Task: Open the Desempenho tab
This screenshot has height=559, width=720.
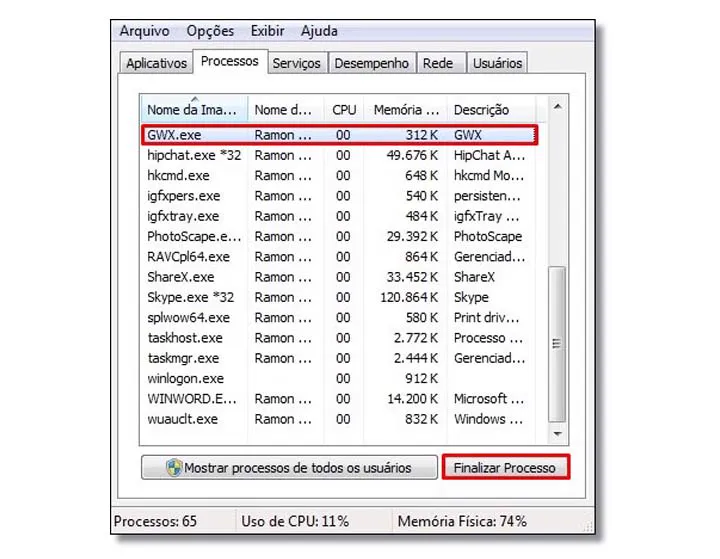Action: [x=371, y=62]
